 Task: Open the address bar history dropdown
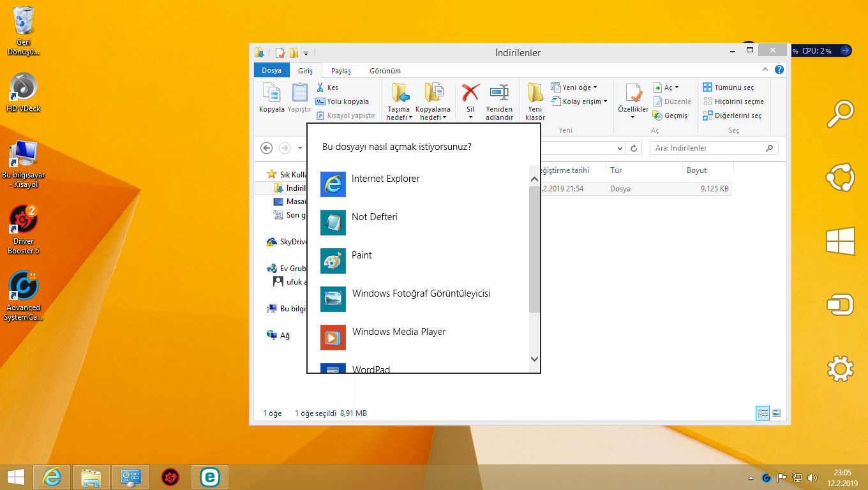620,148
